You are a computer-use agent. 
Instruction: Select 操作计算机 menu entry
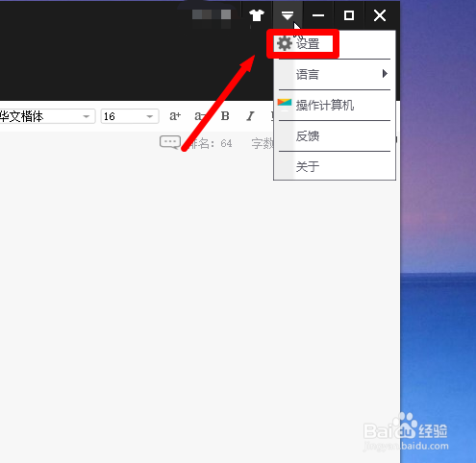[335, 105]
